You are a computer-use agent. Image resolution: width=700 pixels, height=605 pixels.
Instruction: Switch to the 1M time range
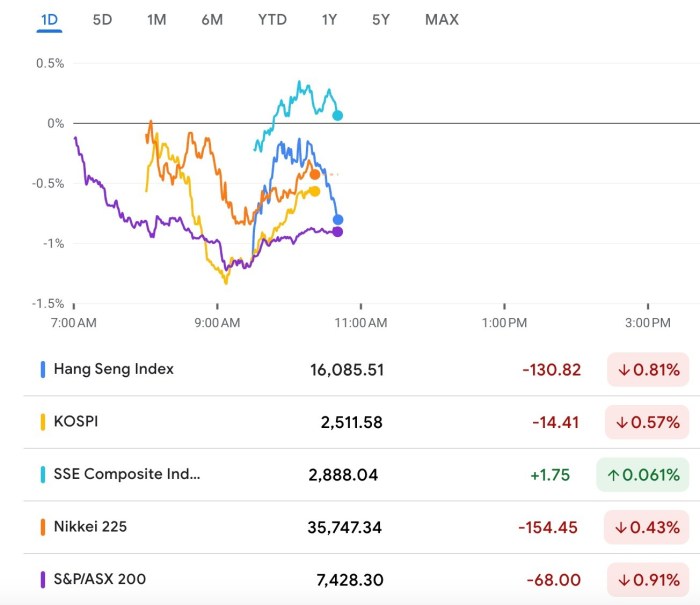(x=157, y=20)
